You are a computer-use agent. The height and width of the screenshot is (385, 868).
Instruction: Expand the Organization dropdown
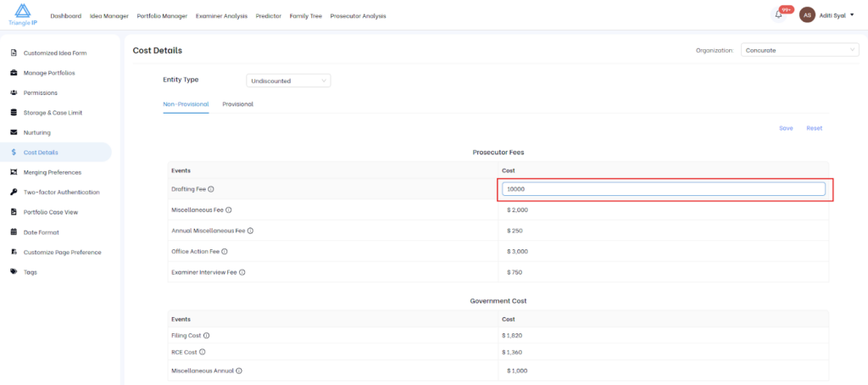799,50
